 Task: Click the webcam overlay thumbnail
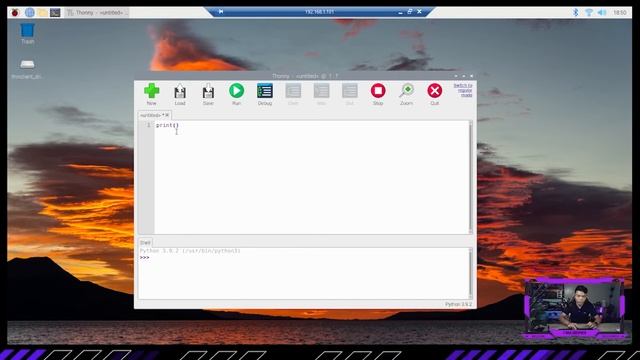[x=574, y=308]
